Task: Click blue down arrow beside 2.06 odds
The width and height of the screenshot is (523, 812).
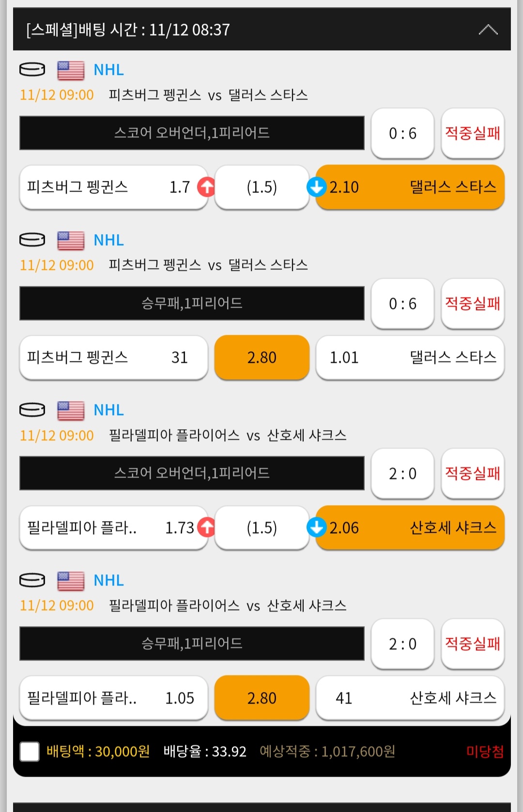Action: pos(316,527)
